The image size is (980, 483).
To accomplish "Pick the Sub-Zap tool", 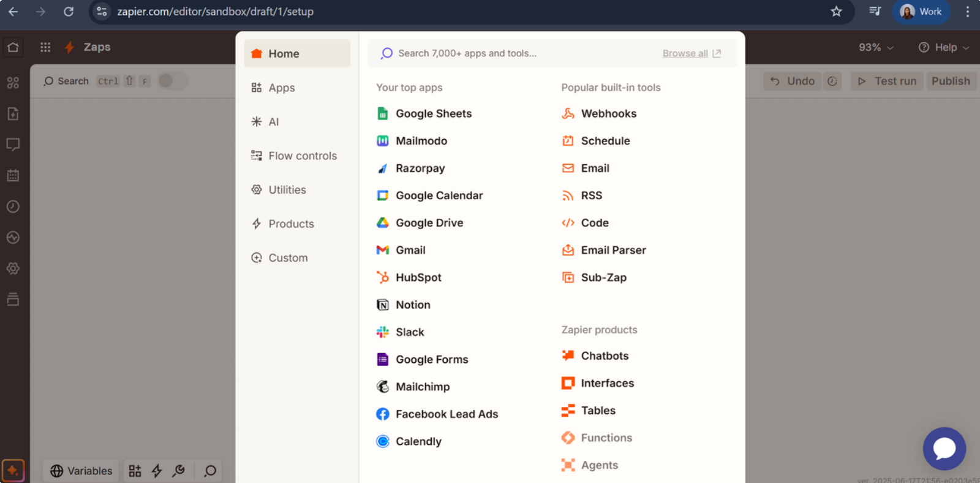I will [x=594, y=278].
